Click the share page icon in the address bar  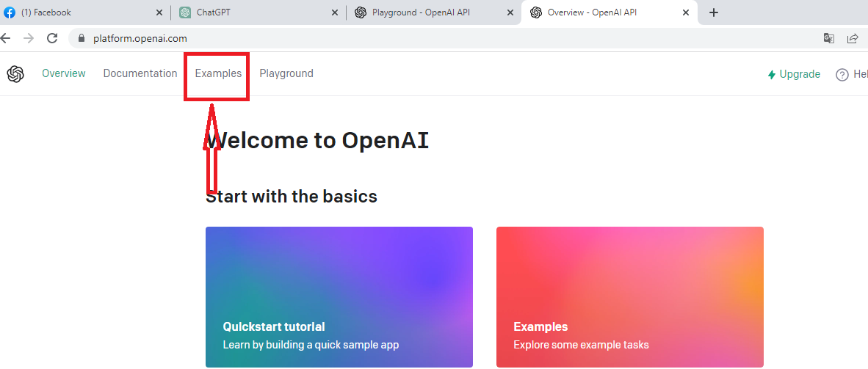[853, 38]
